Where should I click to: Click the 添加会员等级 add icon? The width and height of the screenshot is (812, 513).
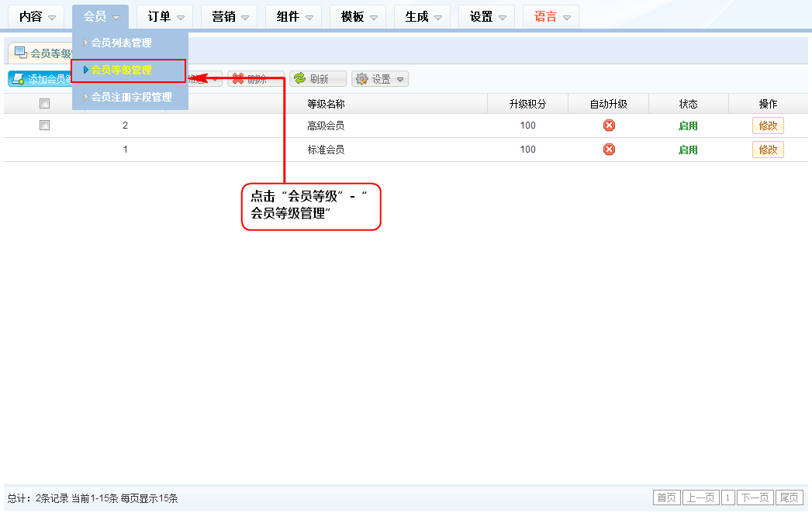tap(18, 79)
